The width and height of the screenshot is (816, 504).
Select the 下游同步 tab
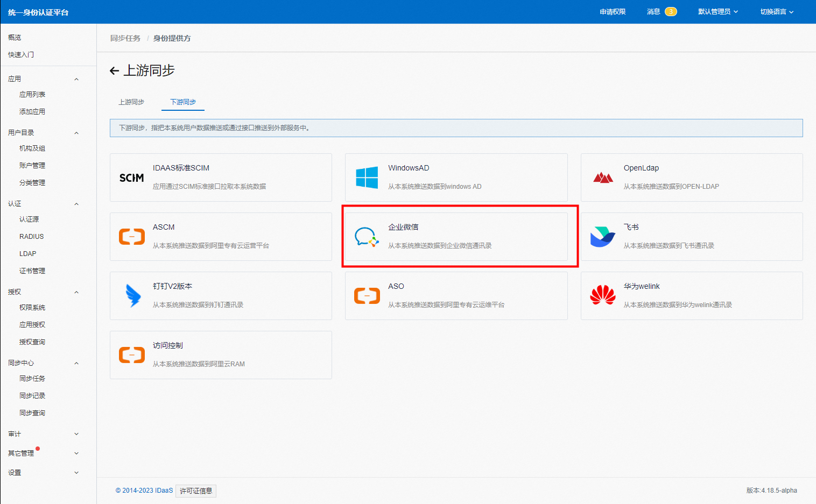click(x=183, y=102)
